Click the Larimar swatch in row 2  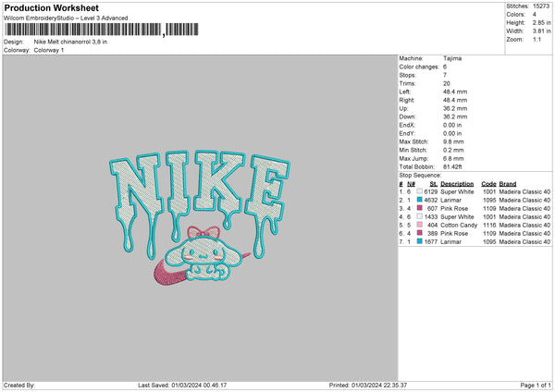pos(419,200)
